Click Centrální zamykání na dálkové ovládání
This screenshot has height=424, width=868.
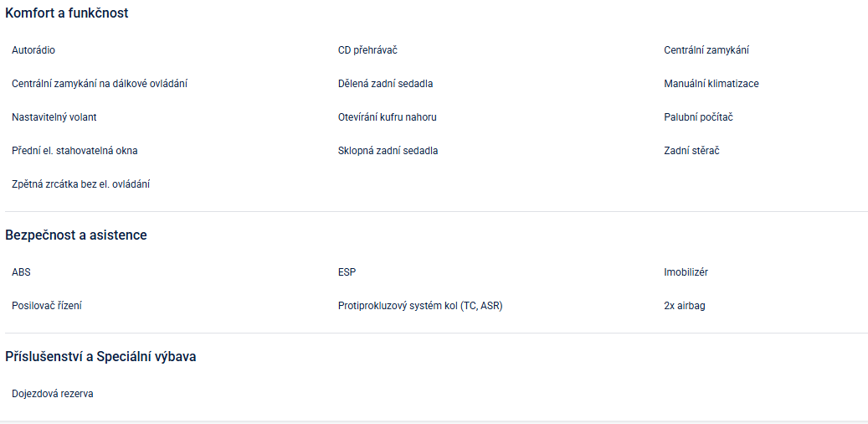click(100, 84)
